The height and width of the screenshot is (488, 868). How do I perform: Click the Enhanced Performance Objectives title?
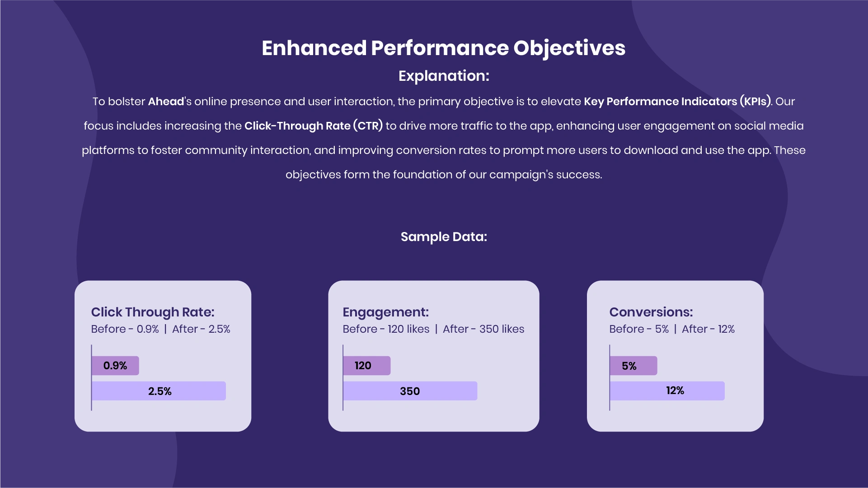(443, 48)
